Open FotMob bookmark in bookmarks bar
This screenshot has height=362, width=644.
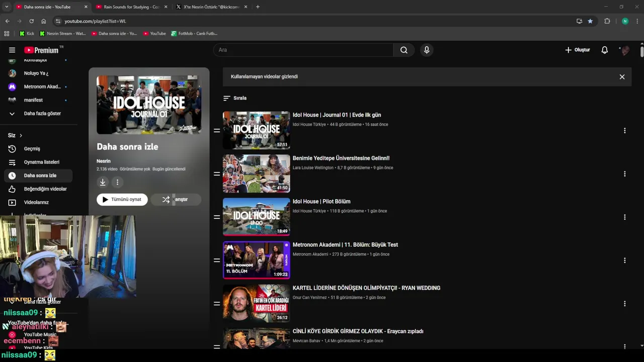click(x=194, y=34)
